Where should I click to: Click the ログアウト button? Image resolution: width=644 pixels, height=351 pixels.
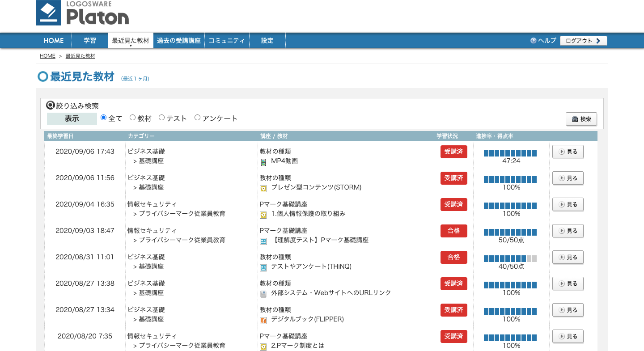click(x=583, y=41)
